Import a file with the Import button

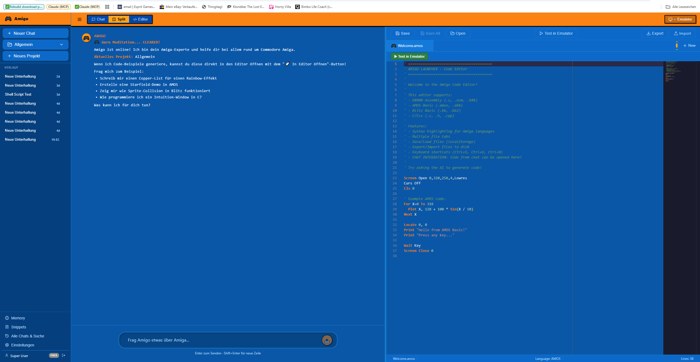(x=682, y=33)
